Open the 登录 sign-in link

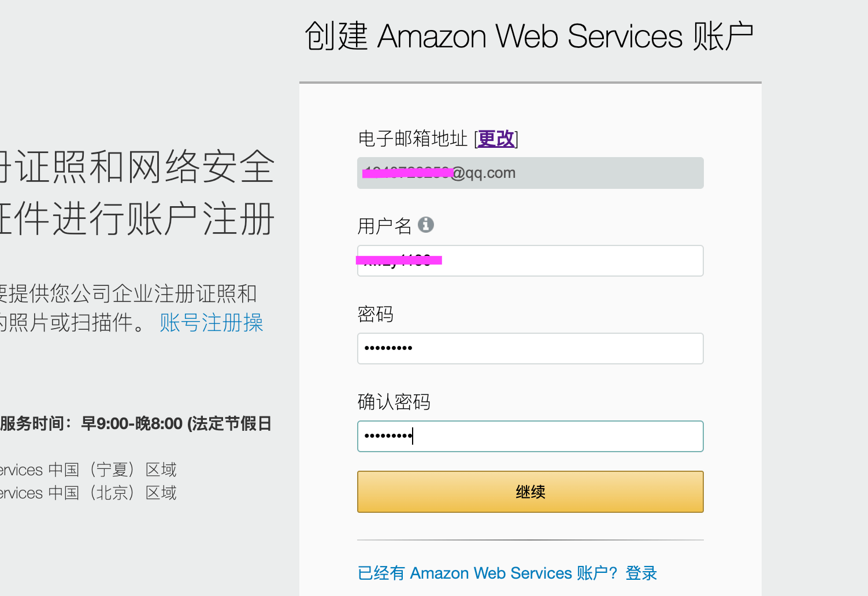point(641,573)
